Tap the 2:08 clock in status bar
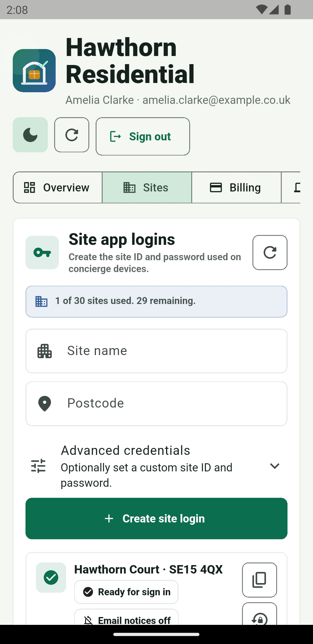Screen dimensions: 313x644 (17, 10)
